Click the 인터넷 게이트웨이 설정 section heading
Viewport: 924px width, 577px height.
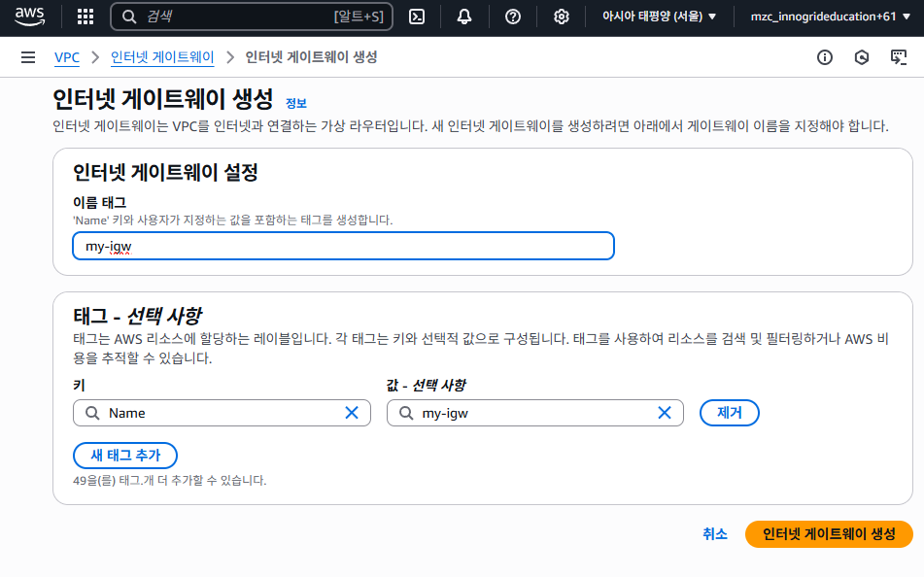pos(165,172)
